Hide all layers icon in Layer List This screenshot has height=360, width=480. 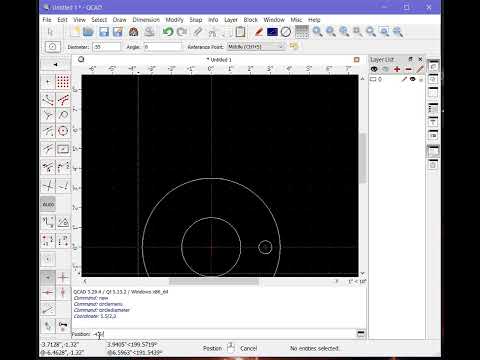386,69
